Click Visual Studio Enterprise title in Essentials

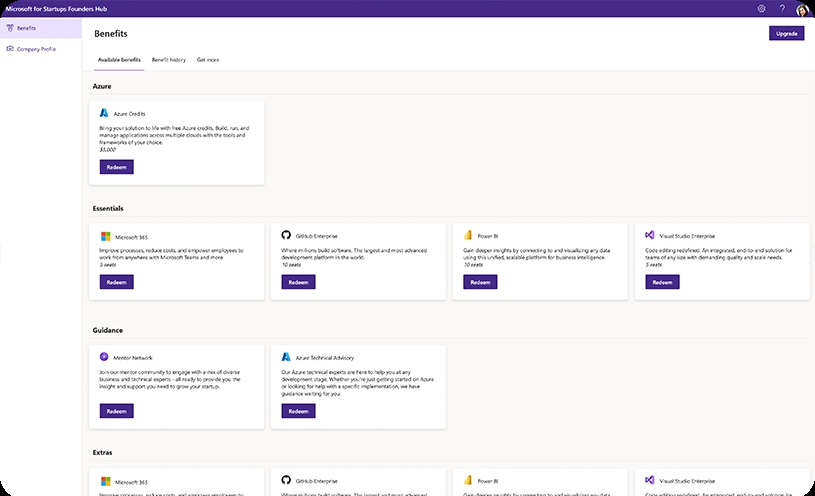coord(687,236)
